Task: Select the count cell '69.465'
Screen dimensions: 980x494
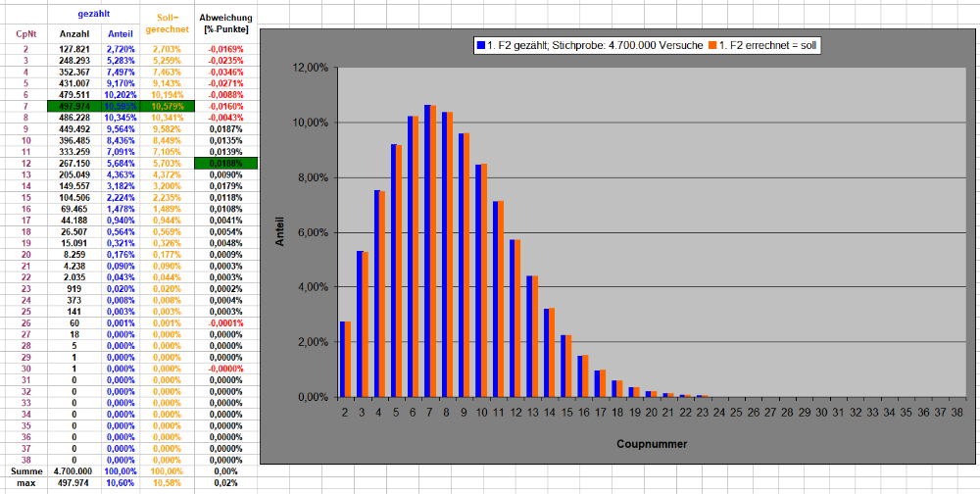Action: [75, 208]
